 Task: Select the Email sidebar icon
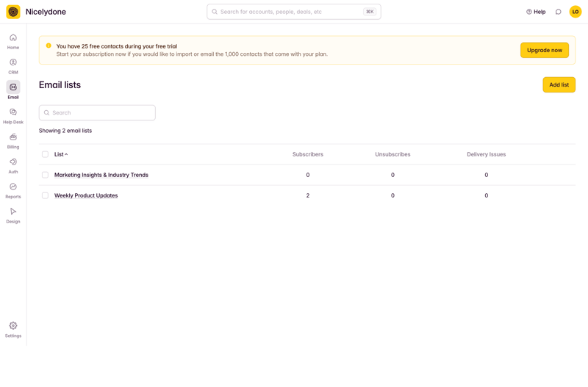pos(13,87)
